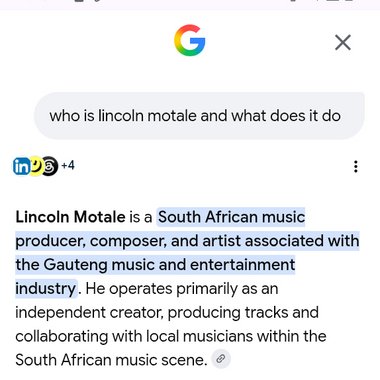The width and height of the screenshot is (380, 380).
Task: Open the three-dot more options menu
Action: tap(356, 166)
